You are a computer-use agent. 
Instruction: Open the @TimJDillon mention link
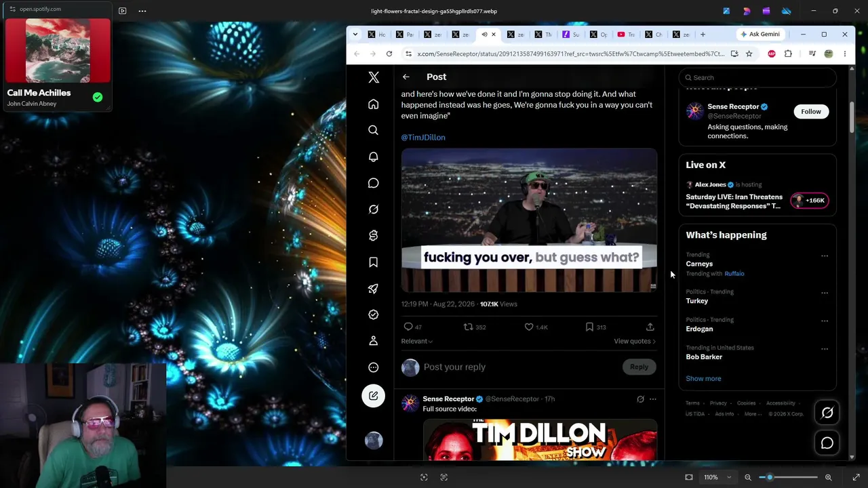pos(423,138)
